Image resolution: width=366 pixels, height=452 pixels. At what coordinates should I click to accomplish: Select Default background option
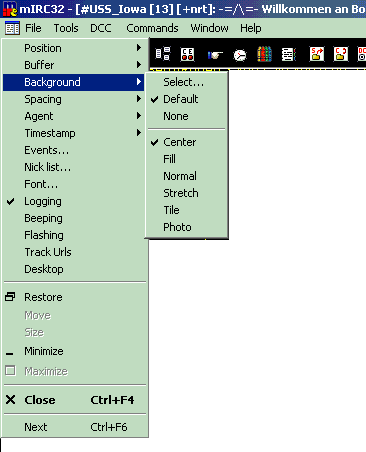187,99
